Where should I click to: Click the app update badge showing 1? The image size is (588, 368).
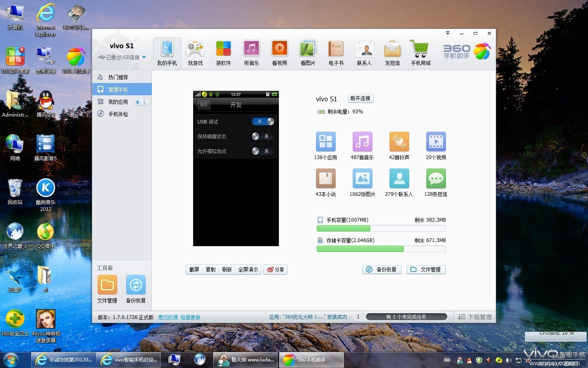coord(142,102)
